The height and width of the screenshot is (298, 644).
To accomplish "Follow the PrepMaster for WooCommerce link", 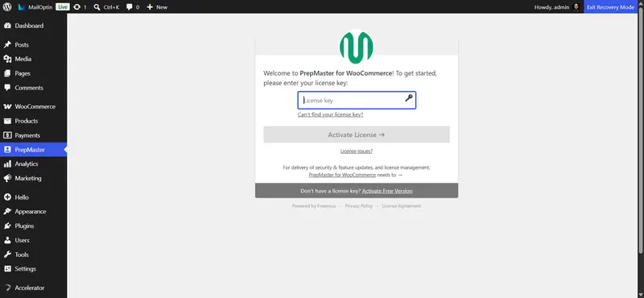I will (342, 175).
